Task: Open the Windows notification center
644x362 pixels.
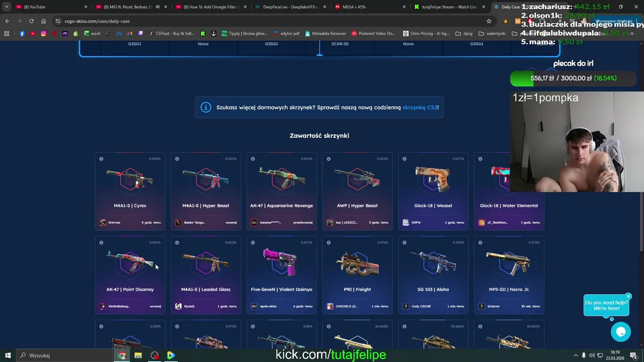Action: [633, 355]
